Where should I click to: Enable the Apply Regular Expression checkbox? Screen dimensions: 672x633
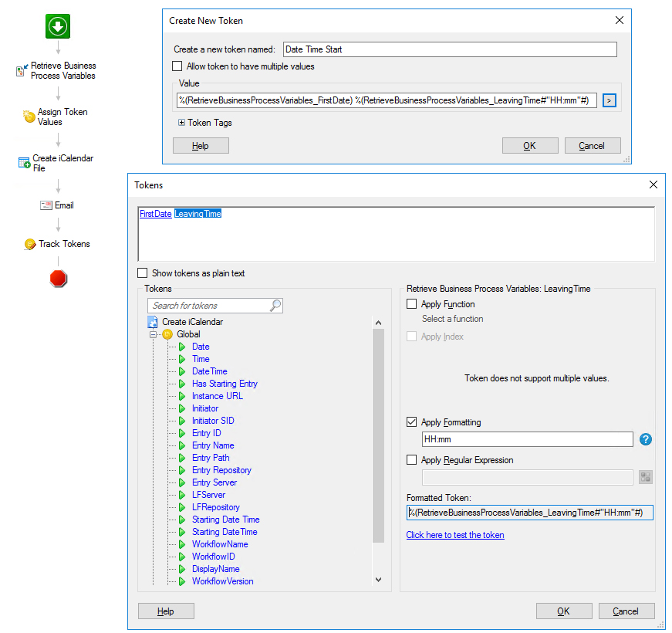pyautogui.click(x=412, y=460)
